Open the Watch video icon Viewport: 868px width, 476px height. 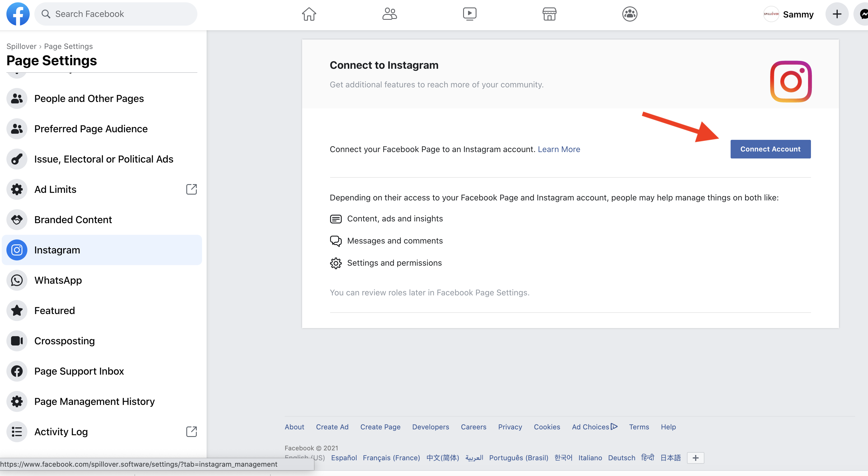[470, 14]
